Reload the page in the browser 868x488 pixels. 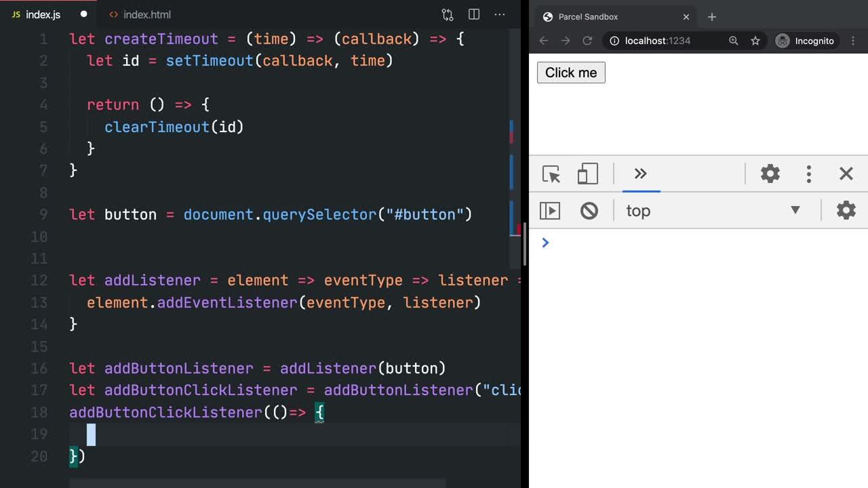tap(587, 41)
